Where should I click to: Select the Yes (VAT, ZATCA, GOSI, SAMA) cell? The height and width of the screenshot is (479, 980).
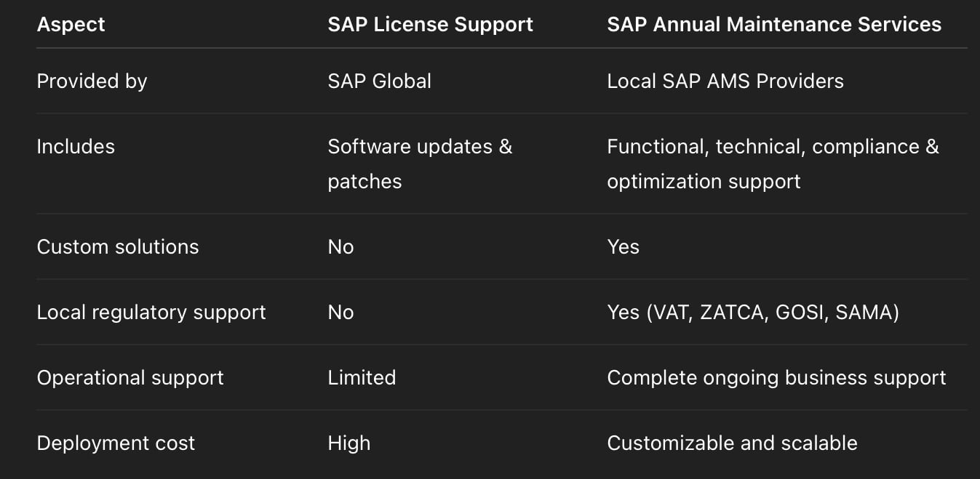pos(753,313)
